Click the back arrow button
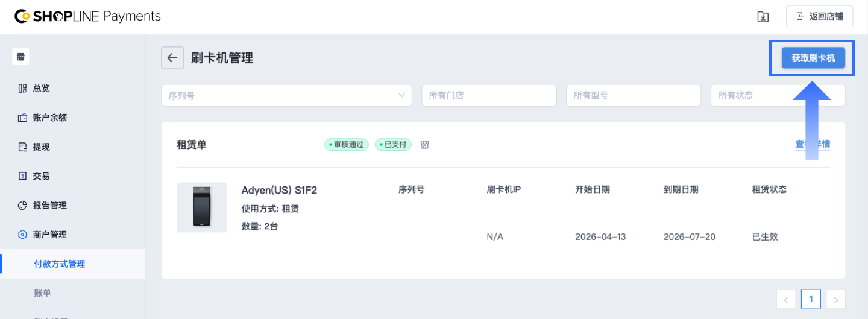The height and width of the screenshot is (319, 868). pyautogui.click(x=172, y=58)
